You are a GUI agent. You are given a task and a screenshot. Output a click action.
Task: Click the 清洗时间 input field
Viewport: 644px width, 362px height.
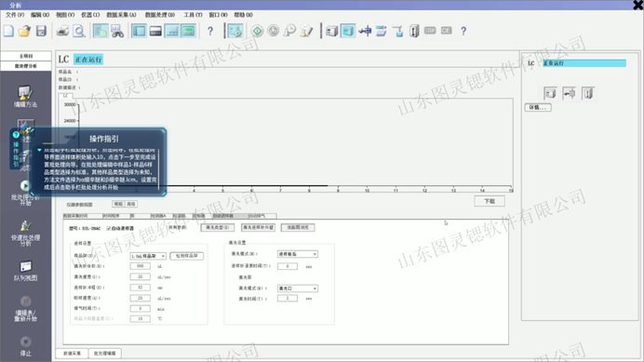click(x=287, y=299)
